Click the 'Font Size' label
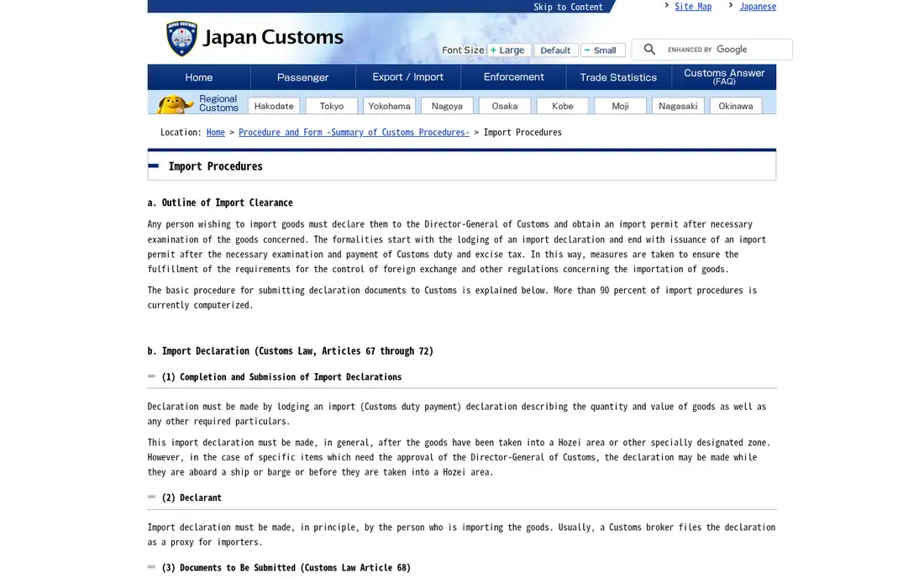The height and width of the screenshot is (578, 924). pyautogui.click(x=463, y=50)
